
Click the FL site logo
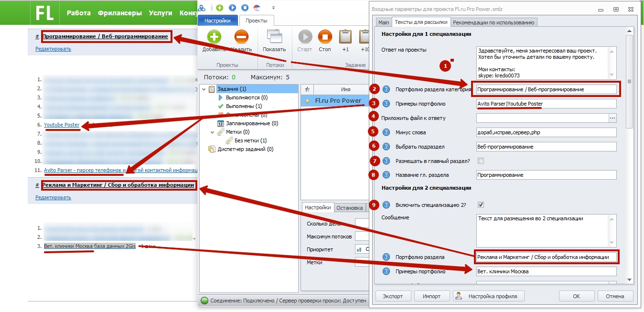pos(45,13)
